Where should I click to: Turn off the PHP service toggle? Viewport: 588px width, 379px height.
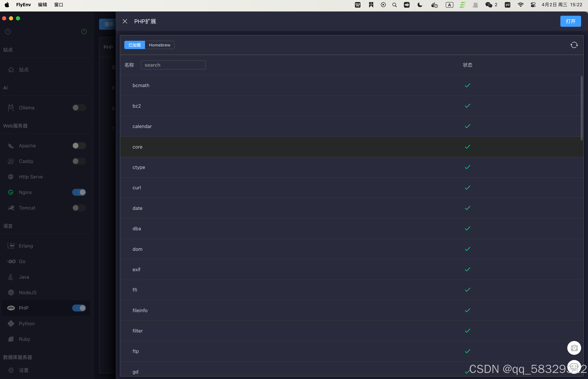pos(79,308)
